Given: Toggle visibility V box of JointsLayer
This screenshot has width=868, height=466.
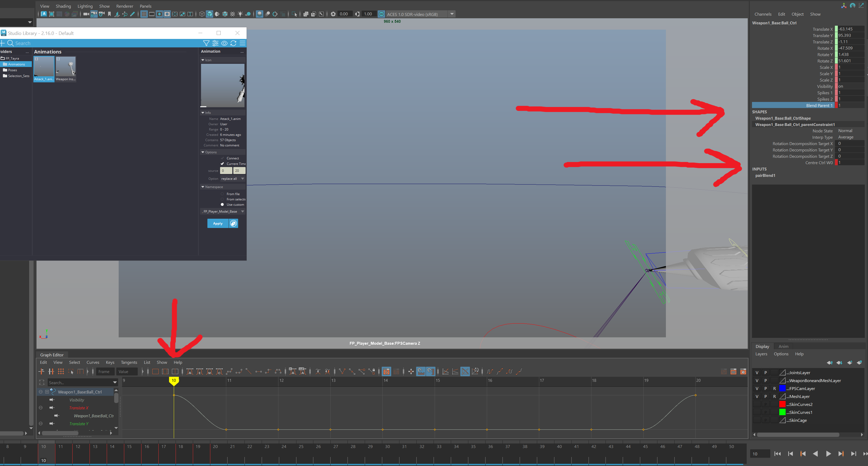Looking at the screenshot, I should pyautogui.click(x=757, y=372).
